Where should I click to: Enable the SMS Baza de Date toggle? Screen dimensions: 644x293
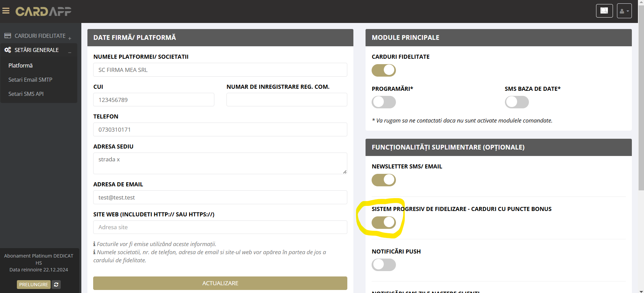pos(517,102)
